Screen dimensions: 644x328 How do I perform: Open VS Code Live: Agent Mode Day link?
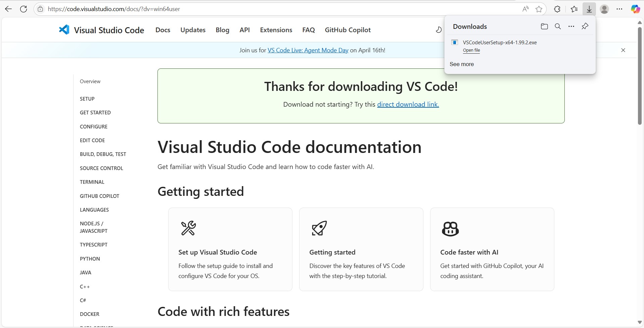click(308, 50)
